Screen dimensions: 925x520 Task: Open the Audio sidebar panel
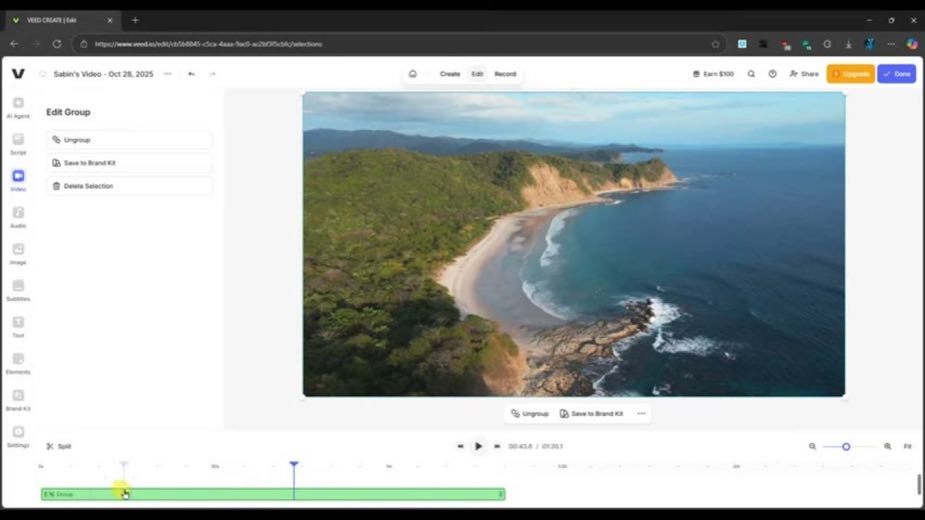18,217
